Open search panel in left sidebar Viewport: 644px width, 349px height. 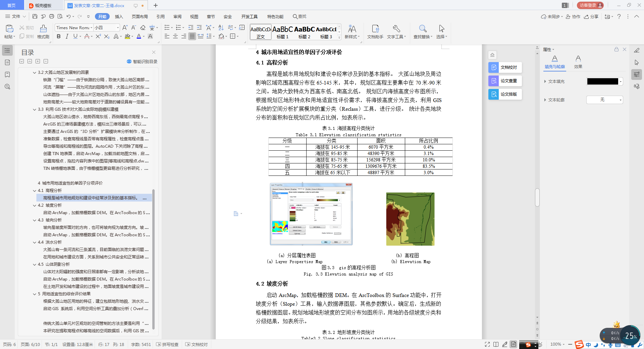pyautogui.click(x=7, y=87)
